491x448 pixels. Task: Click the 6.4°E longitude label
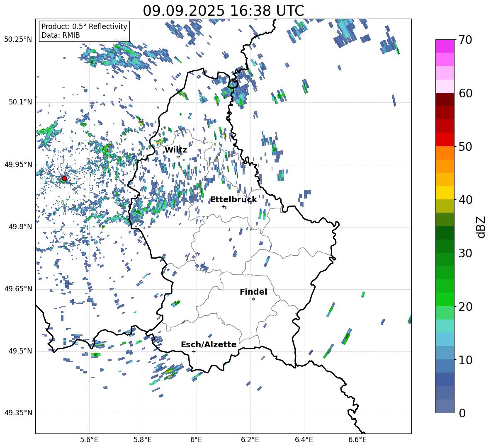tap(304, 440)
